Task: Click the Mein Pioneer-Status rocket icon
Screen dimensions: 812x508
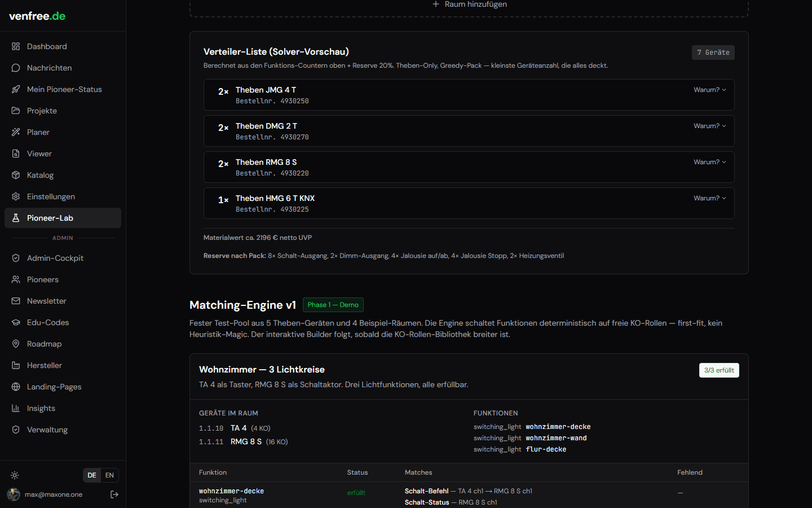Action: point(16,89)
